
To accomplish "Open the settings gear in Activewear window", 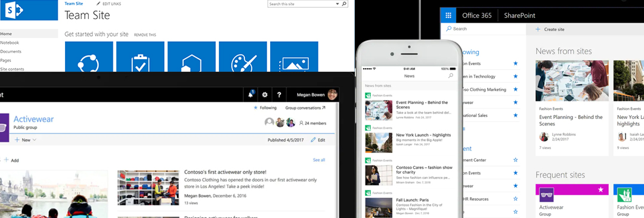I will pyautogui.click(x=265, y=94).
